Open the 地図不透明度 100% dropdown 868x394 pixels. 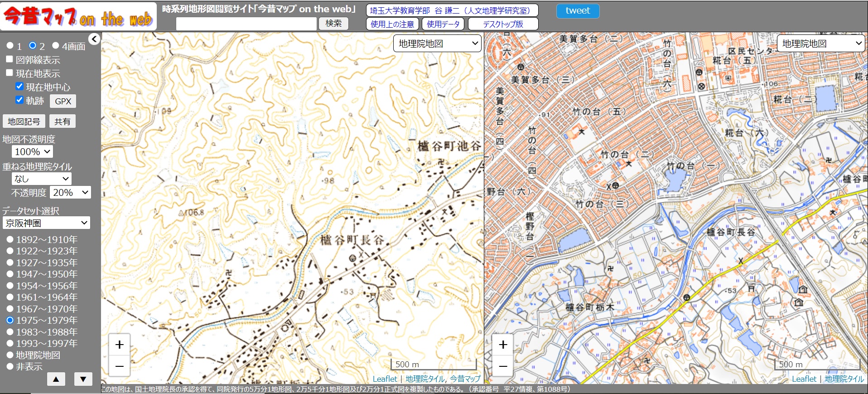click(32, 152)
